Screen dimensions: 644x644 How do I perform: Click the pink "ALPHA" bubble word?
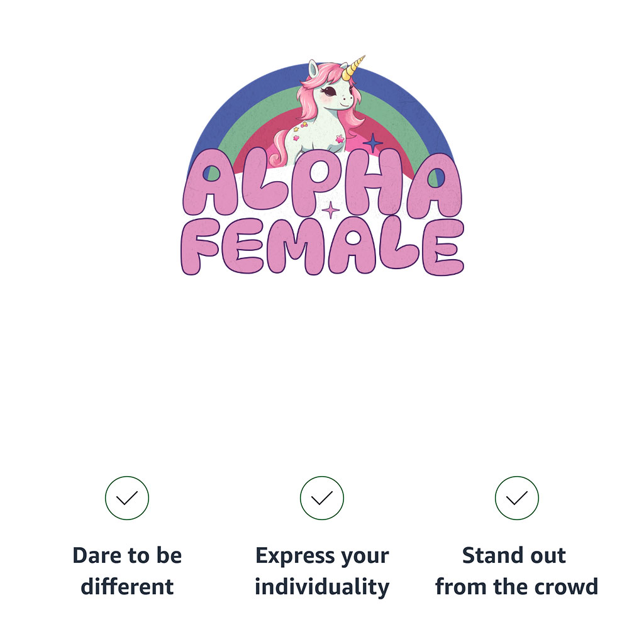pyautogui.click(x=323, y=182)
